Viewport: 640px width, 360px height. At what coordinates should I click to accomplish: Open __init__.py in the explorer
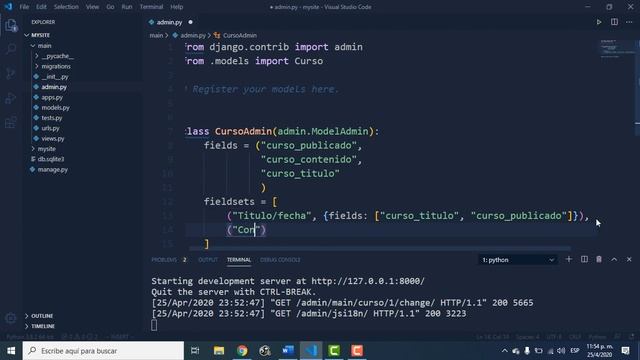click(55, 77)
